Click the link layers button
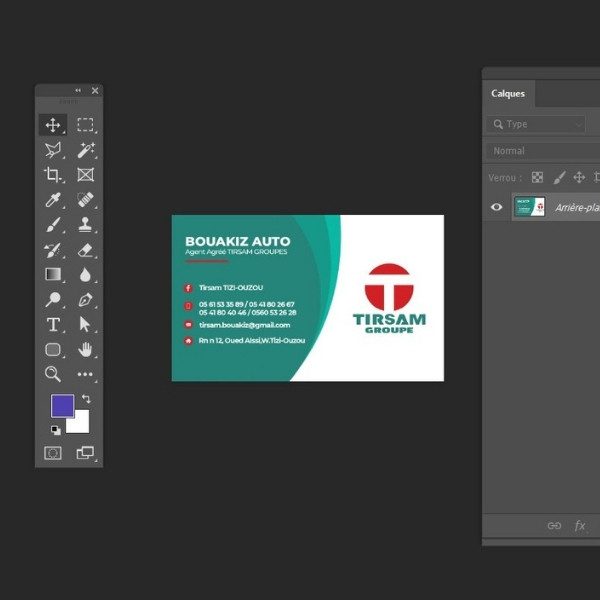The width and height of the screenshot is (600, 600). (554, 526)
